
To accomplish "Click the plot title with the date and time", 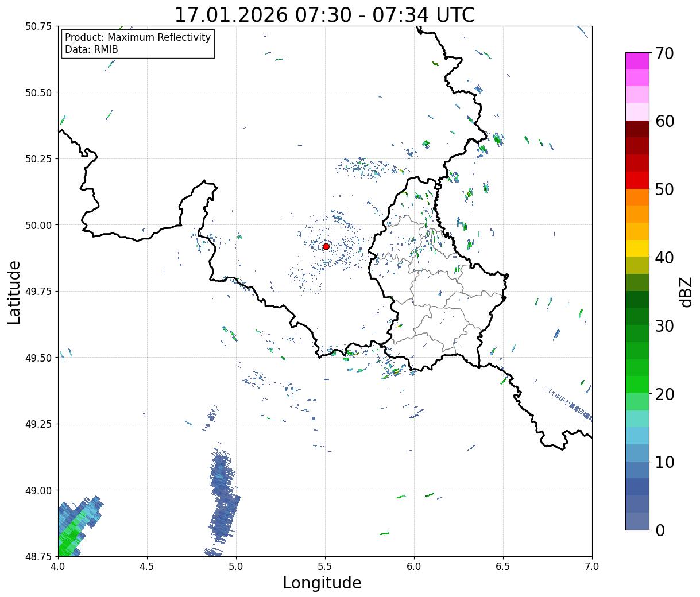I will point(324,14).
